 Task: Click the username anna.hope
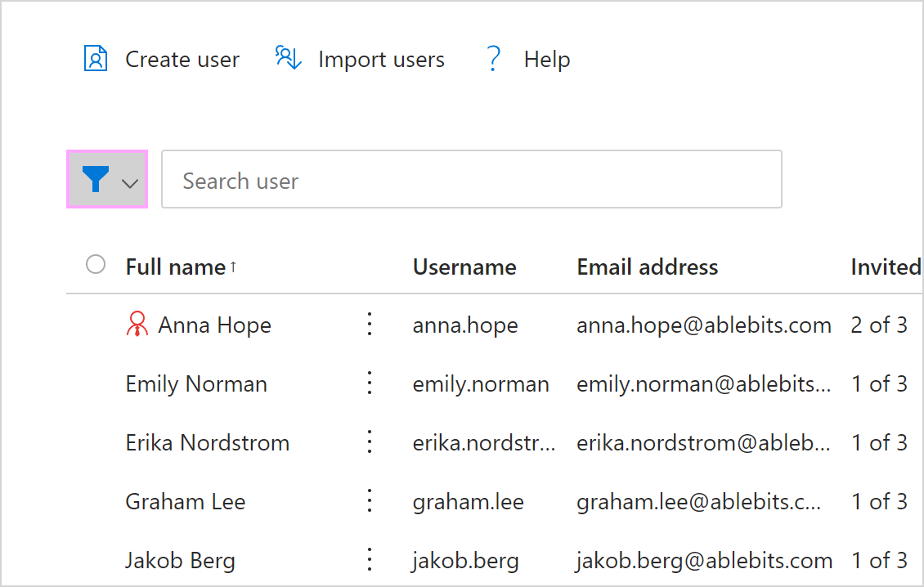(465, 325)
